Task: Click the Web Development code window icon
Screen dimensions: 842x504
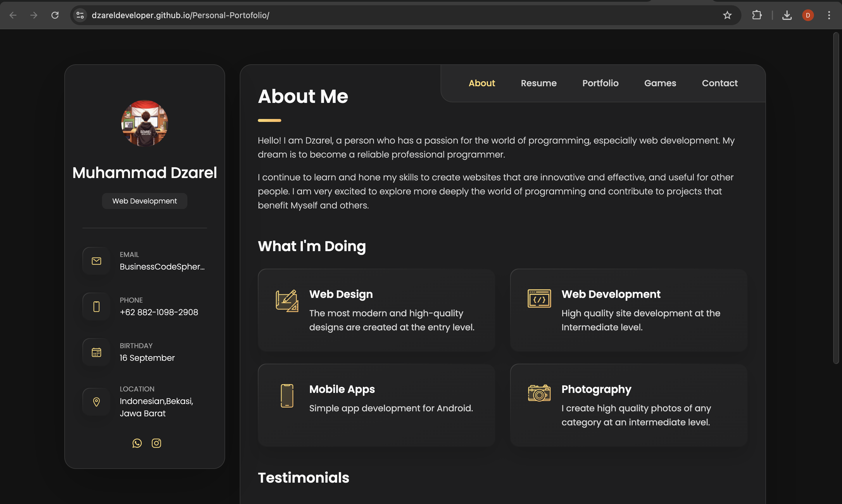Action: pos(539,298)
